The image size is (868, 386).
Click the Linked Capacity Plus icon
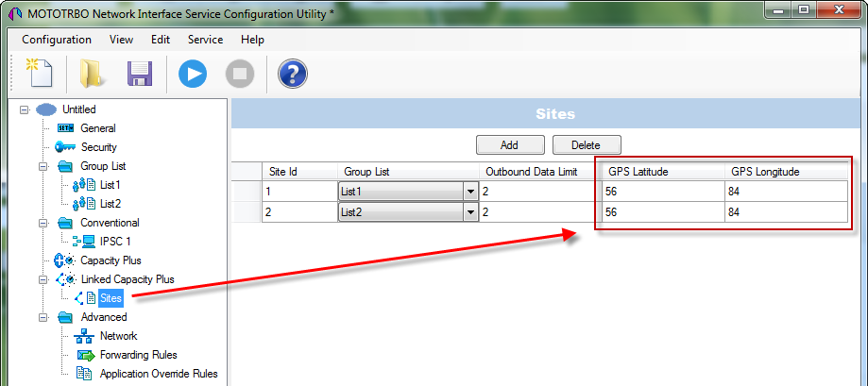[65, 279]
